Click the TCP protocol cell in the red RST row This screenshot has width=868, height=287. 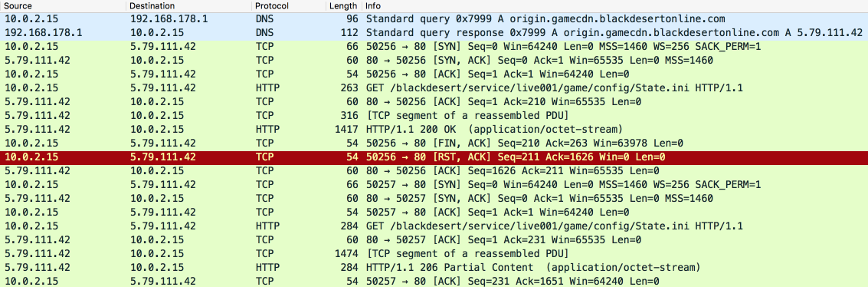(x=264, y=157)
